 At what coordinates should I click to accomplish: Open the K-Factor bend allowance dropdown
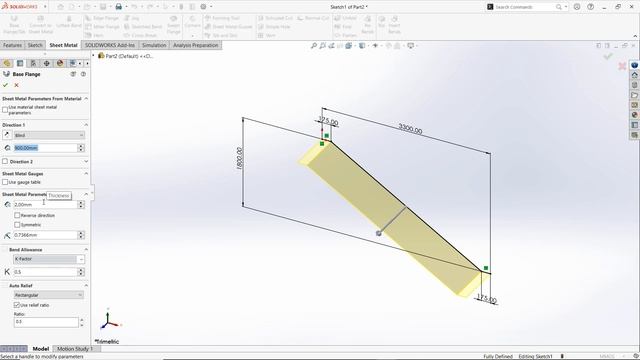pyautogui.click(x=49, y=259)
